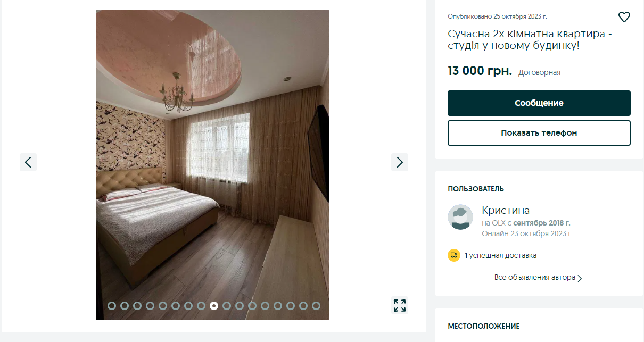Open the user name Кристина profile
This screenshot has width=644, height=342.
click(x=506, y=210)
